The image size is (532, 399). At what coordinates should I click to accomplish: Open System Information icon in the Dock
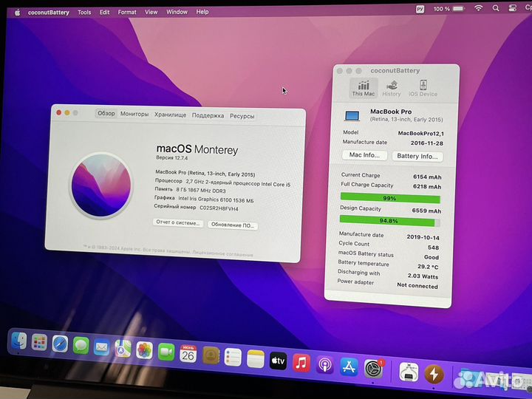(409, 372)
